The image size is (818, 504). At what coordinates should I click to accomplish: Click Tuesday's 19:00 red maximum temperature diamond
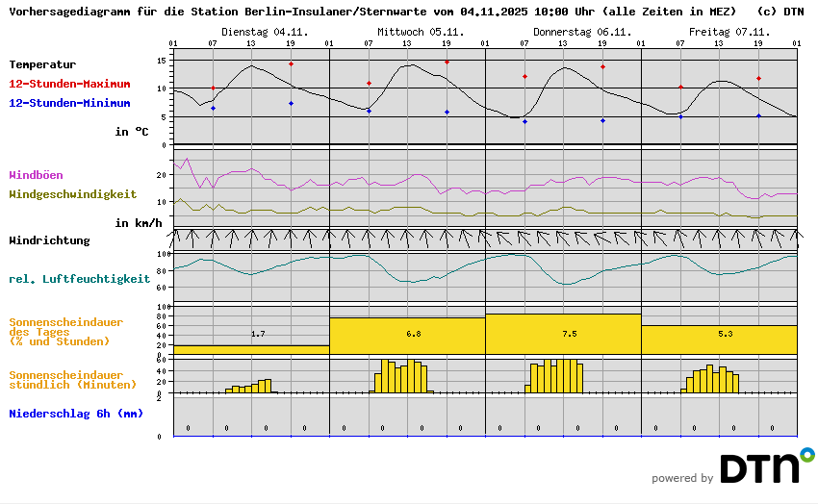(291, 63)
